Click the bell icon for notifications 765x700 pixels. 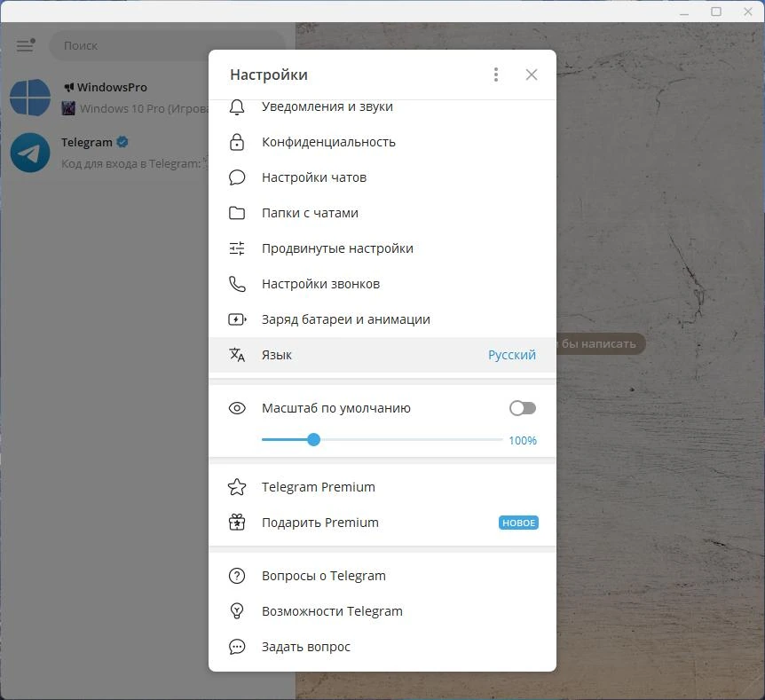(x=237, y=106)
